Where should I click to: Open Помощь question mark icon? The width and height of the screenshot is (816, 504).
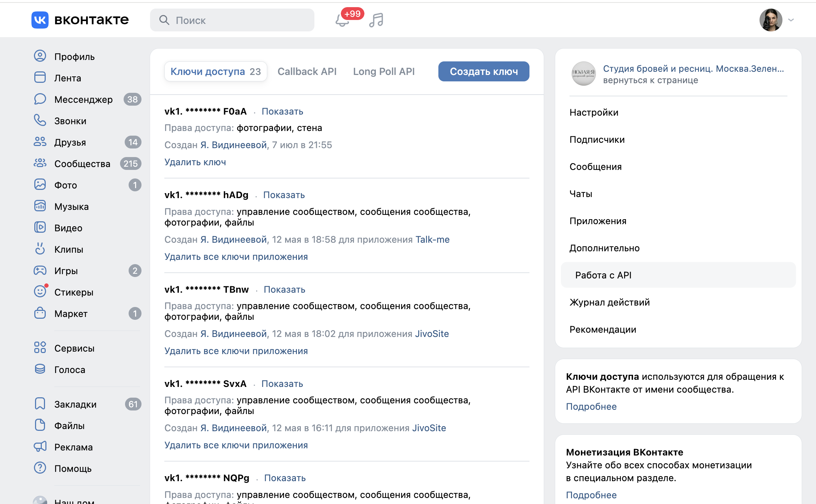tap(40, 468)
